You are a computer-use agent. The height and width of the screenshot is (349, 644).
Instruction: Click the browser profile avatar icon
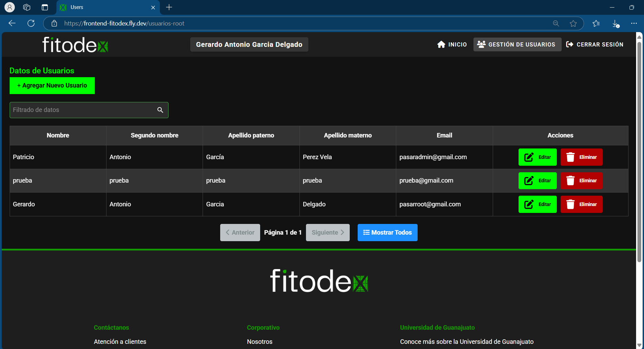(x=10, y=7)
